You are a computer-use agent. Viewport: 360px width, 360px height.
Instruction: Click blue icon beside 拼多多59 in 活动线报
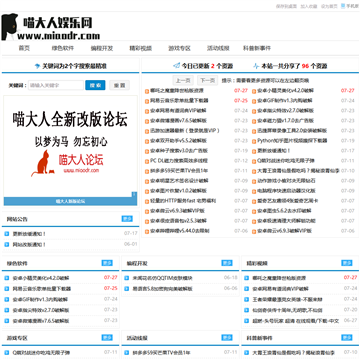(x=127, y=353)
